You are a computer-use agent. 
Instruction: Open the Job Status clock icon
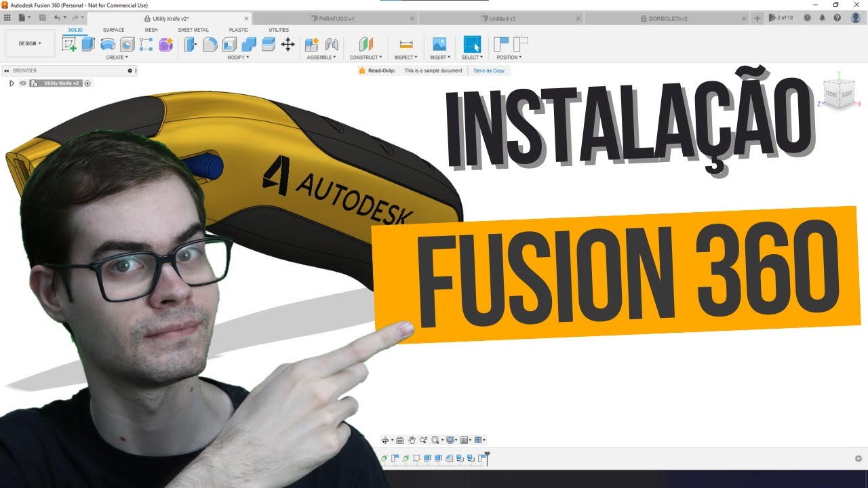click(x=807, y=18)
